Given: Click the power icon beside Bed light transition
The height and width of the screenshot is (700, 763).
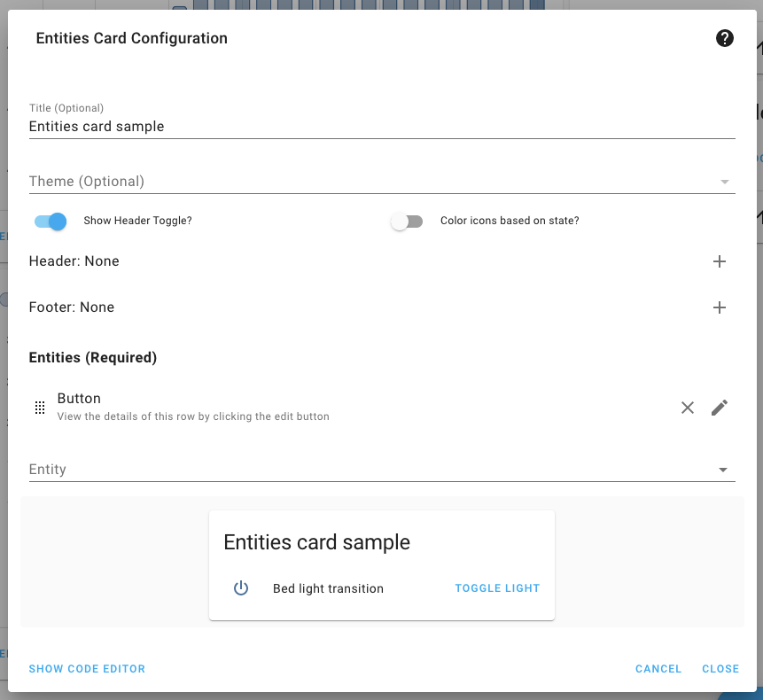Looking at the screenshot, I should pyautogui.click(x=240, y=587).
